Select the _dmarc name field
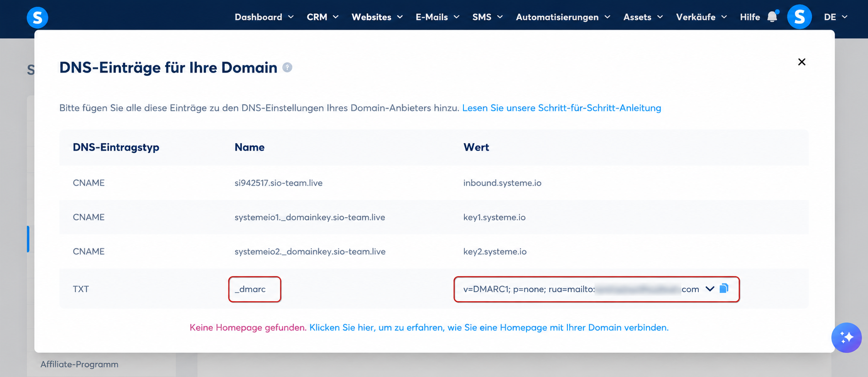This screenshot has height=377, width=868. pos(255,289)
